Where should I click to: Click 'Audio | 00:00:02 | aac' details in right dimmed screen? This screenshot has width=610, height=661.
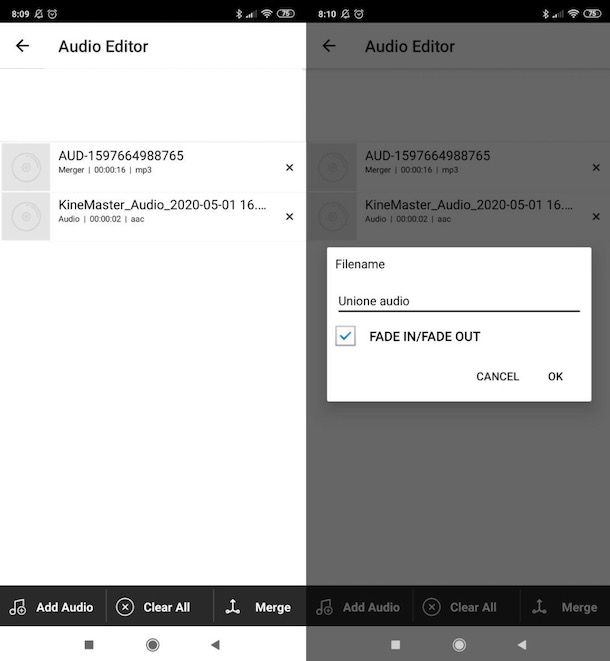tap(408, 219)
